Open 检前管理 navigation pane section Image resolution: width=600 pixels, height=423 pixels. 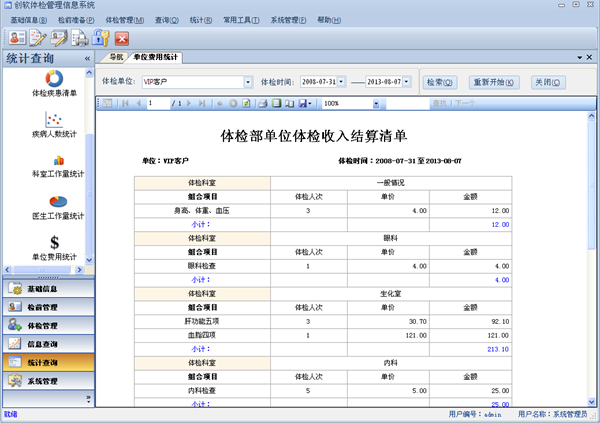(49, 307)
